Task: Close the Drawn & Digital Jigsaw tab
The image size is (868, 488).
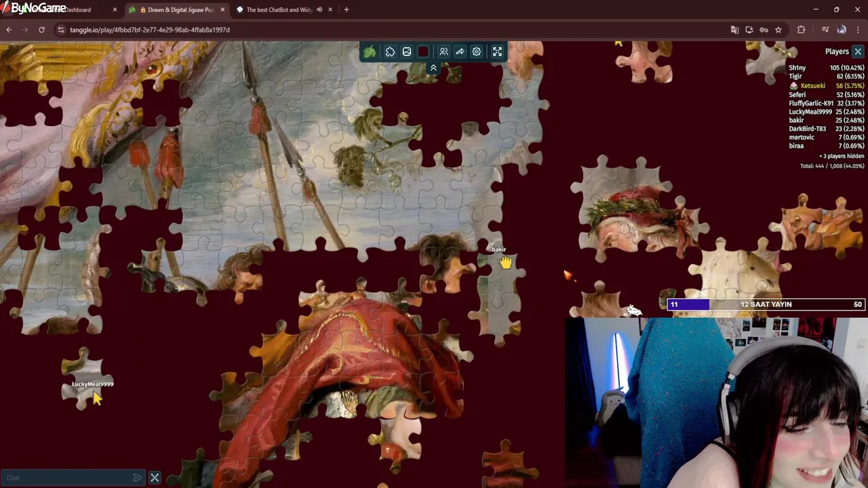Action: point(222,9)
